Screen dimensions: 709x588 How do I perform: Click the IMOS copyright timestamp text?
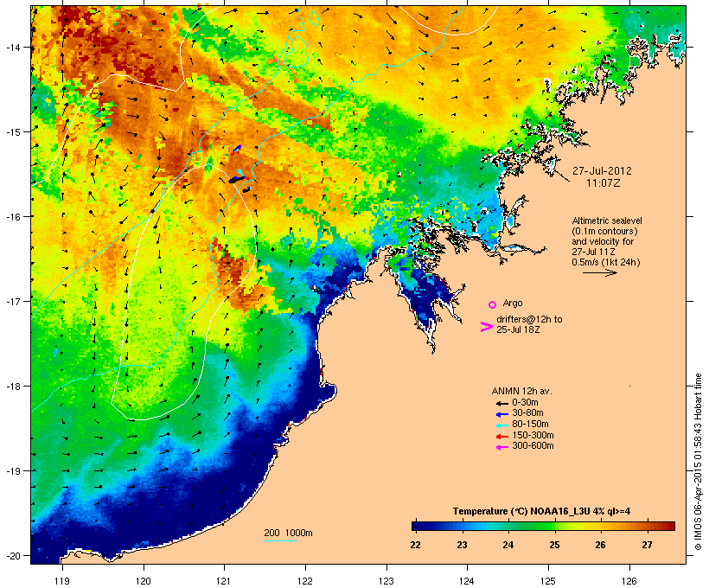[698, 462]
